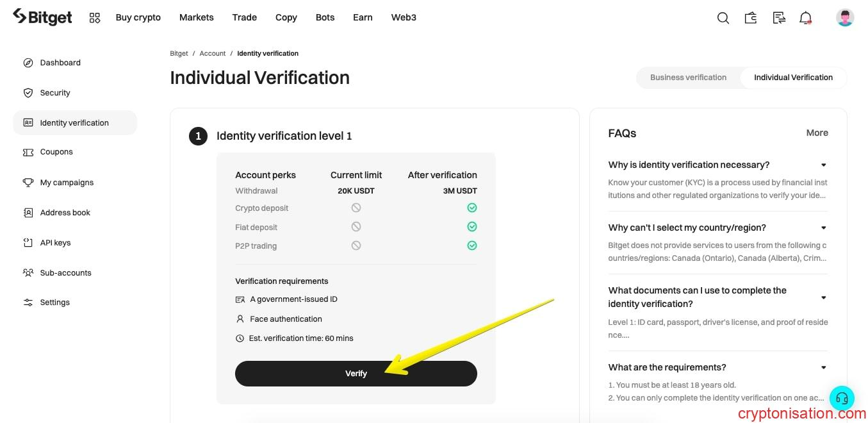Switch to Business verification
This screenshot has height=423, width=868.
click(688, 78)
